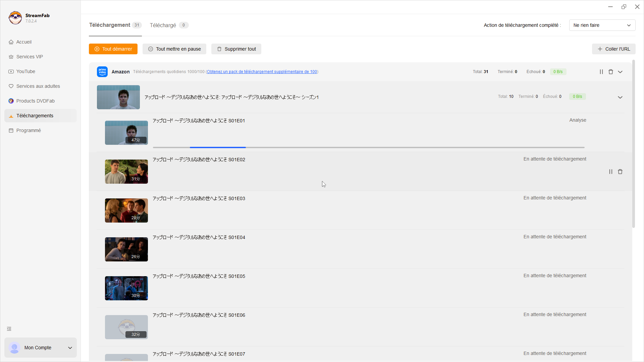Screen dimensions: 644x362
Task: Click the Mon Compte avatar
Action: [14, 348]
